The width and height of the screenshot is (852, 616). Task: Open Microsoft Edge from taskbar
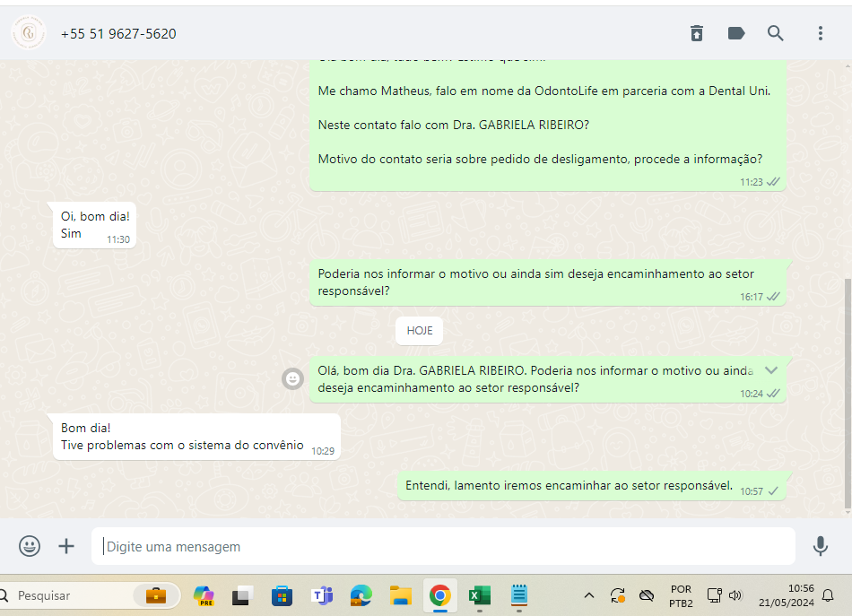(x=361, y=595)
